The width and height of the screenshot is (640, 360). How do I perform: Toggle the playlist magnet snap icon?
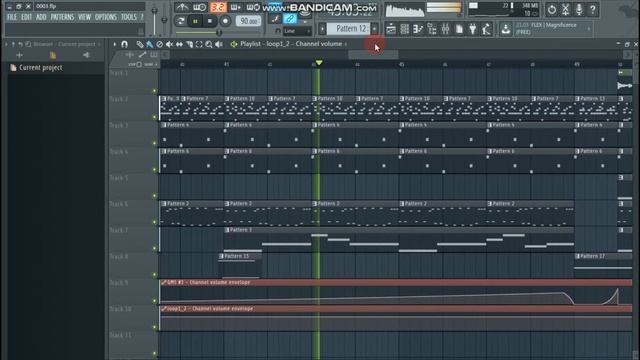pos(124,44)
